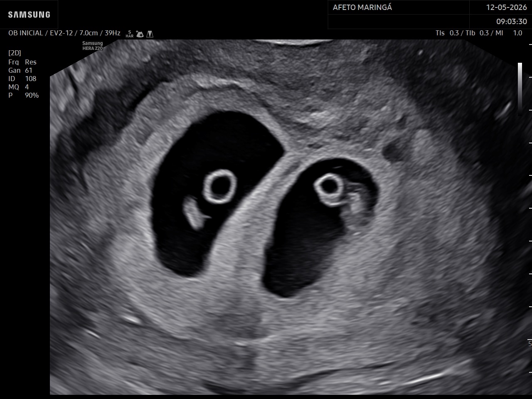Click the trapezoid scan-shape icon after 39Hz
This screenshot has height=399, width=532.
click(150, 34)
